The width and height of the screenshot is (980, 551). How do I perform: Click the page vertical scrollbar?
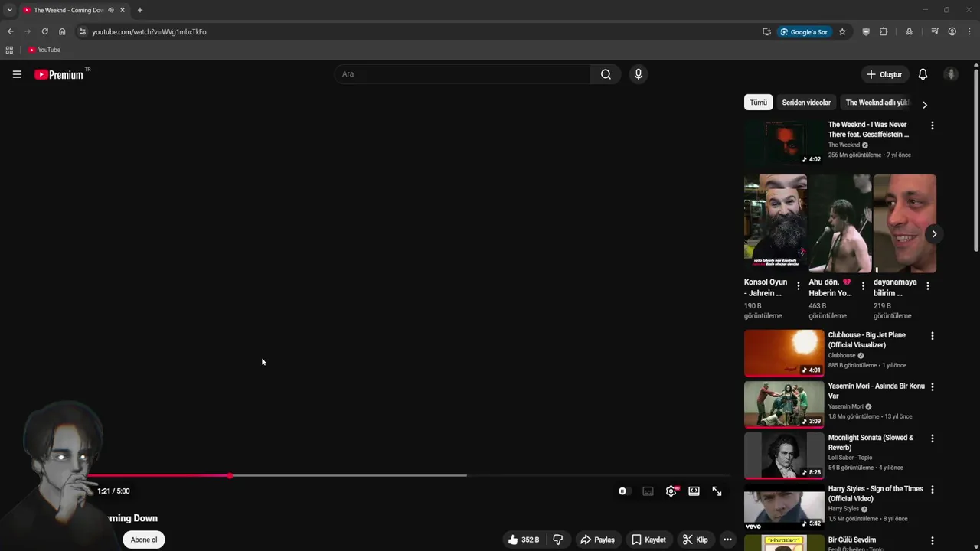click(x=976, y=159)
